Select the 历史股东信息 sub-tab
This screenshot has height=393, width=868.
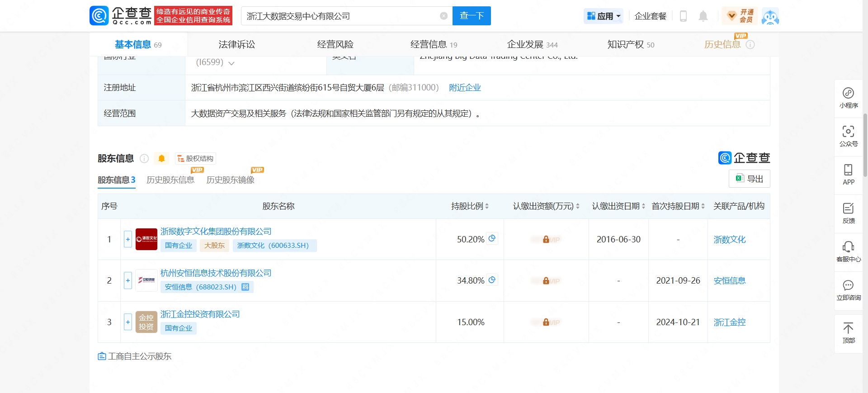coord(170,180)
